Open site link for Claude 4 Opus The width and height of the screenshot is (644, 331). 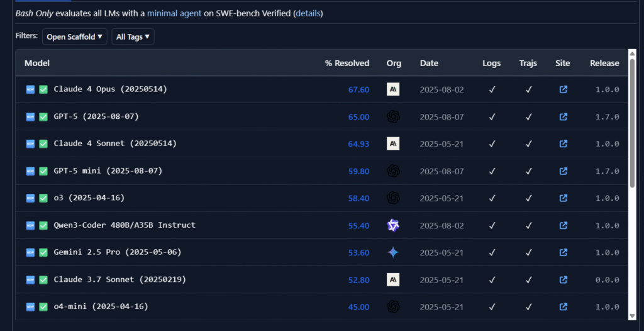[563, 89]
